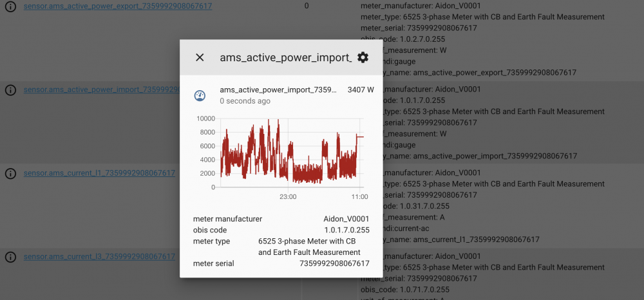This screenshot has width=644, height=300.
Task: Click the 3407 W power reading
Action: coord(361,90)
